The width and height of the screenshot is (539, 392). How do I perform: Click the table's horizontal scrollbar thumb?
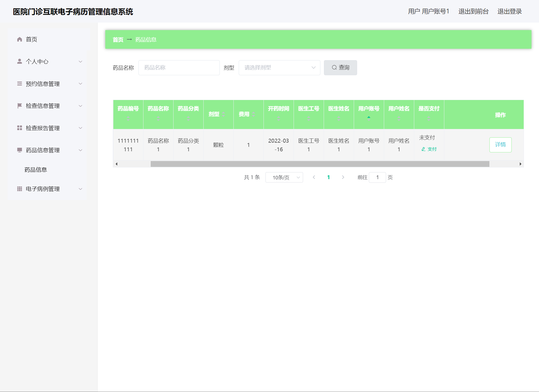tap(320, 164)
